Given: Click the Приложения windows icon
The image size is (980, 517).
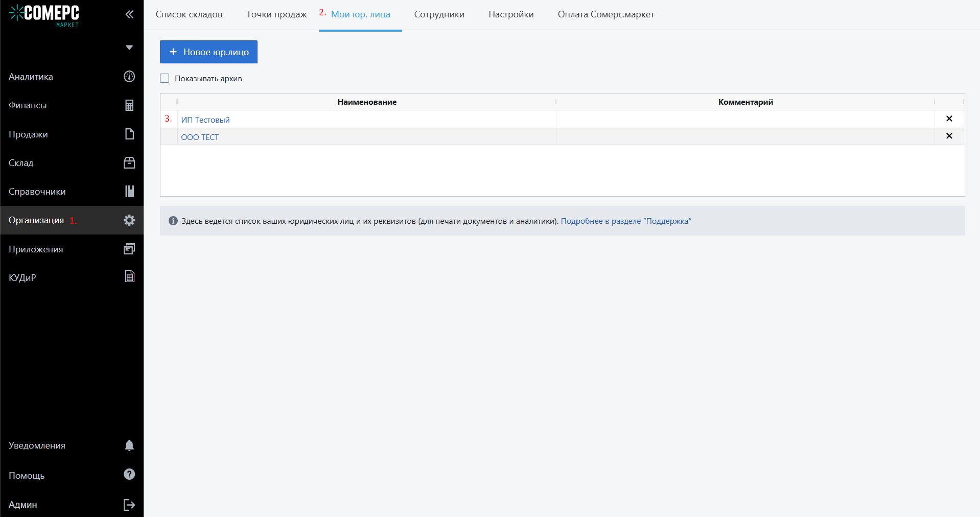Looking at the screenshot, I should pos(129,249).
